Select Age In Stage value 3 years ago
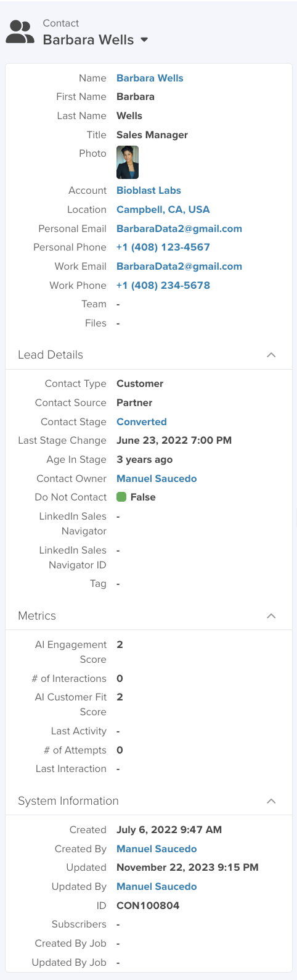The height and width of the screenshot is (980, 297). (x=145, y=460)
